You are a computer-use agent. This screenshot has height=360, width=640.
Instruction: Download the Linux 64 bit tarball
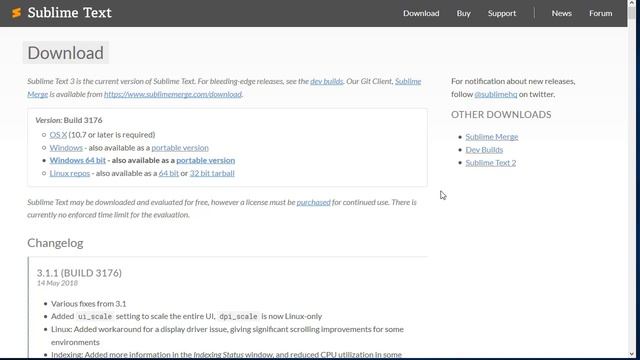[169, 173]
